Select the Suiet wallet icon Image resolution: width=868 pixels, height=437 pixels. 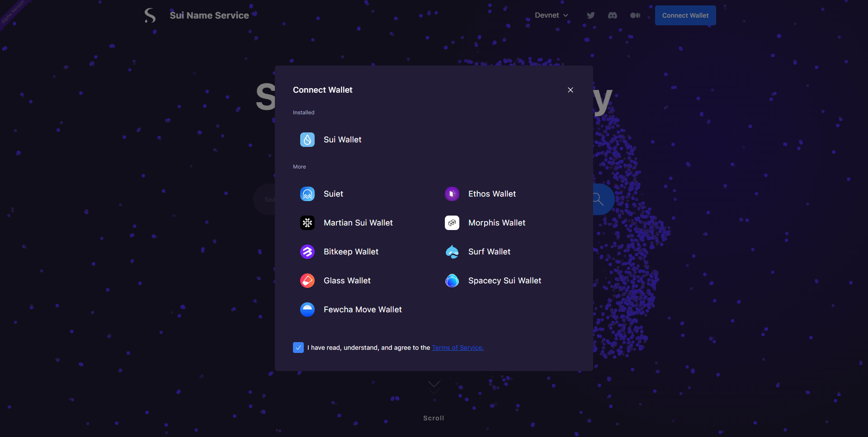pos(307,194)
